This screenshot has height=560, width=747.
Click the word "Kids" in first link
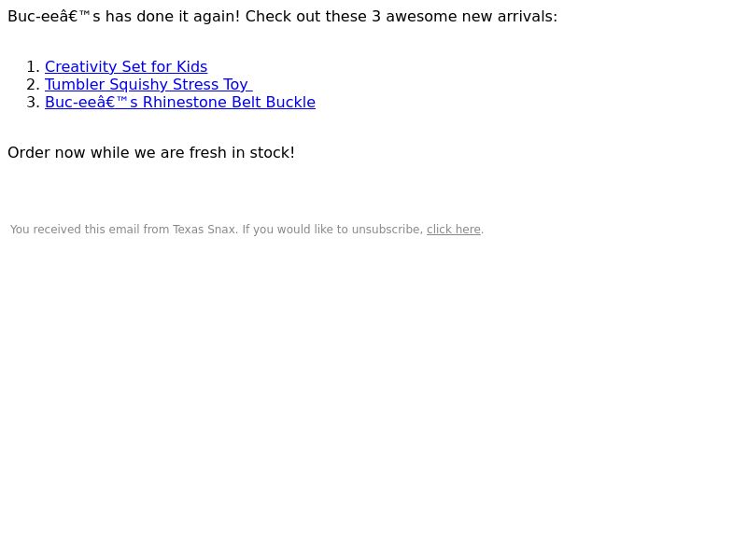coord(192,66)
